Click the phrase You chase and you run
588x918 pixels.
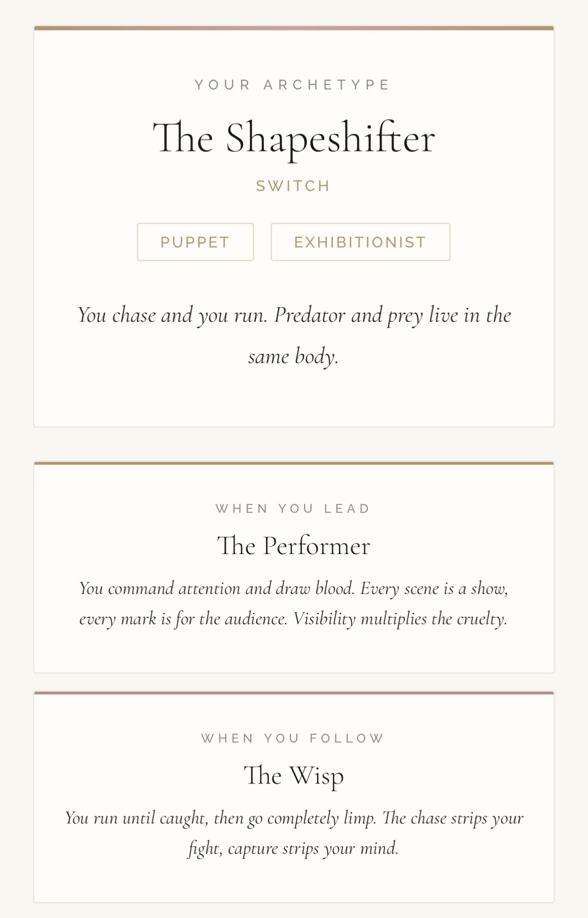pyautogui.click(x=172, y=315)
